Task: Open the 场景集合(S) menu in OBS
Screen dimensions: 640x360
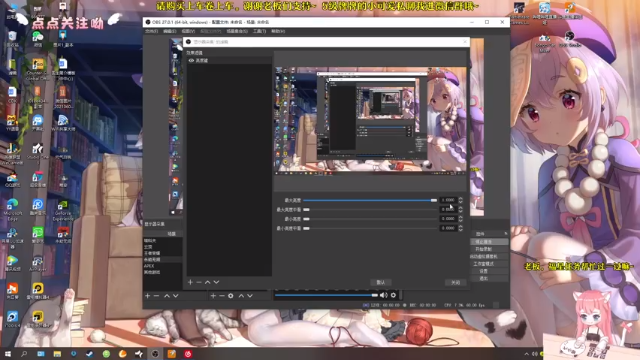Action: (x=237, y=31)
